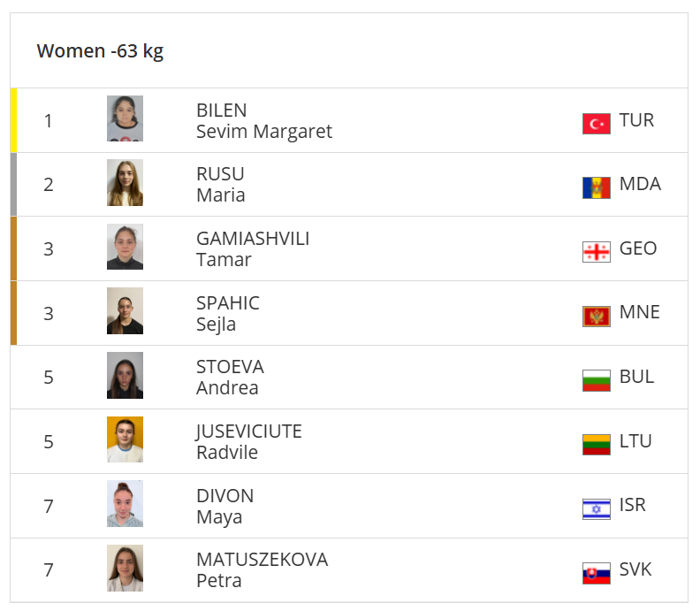This screenshot has width=700, height=611.
Task: Click Tamar Gamiashvili's athlete photo
Action: coord(125,248)
